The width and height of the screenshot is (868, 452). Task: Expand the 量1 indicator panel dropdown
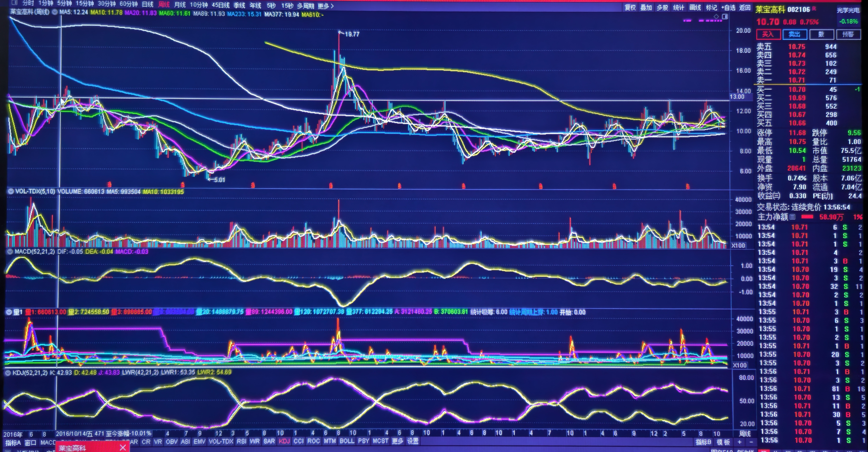point(9,312)
